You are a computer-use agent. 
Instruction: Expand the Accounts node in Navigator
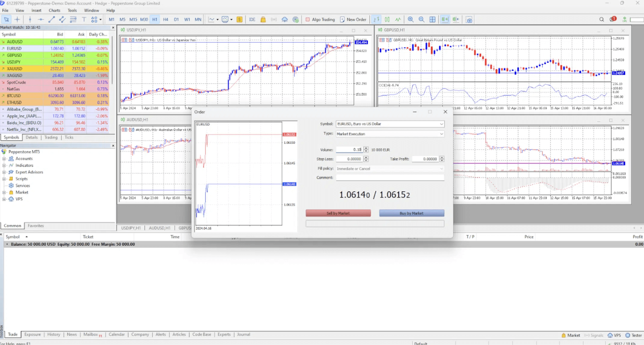pos(4,158)
